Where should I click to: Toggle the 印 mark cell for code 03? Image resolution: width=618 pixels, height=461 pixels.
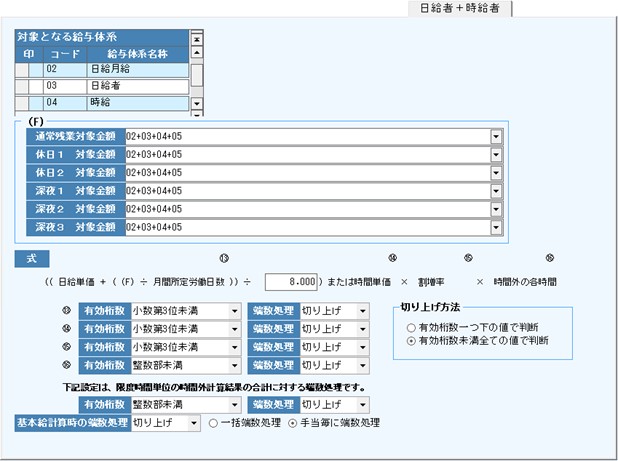click(21, 87)
